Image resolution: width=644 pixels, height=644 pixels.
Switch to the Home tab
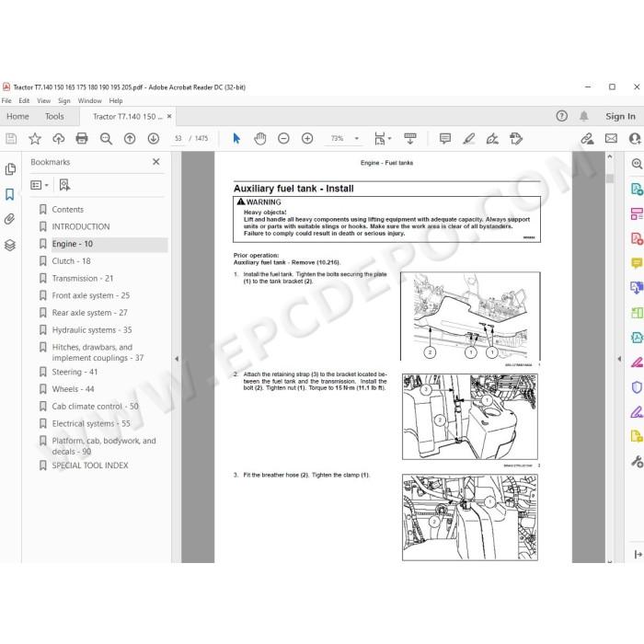click(17, 117)
